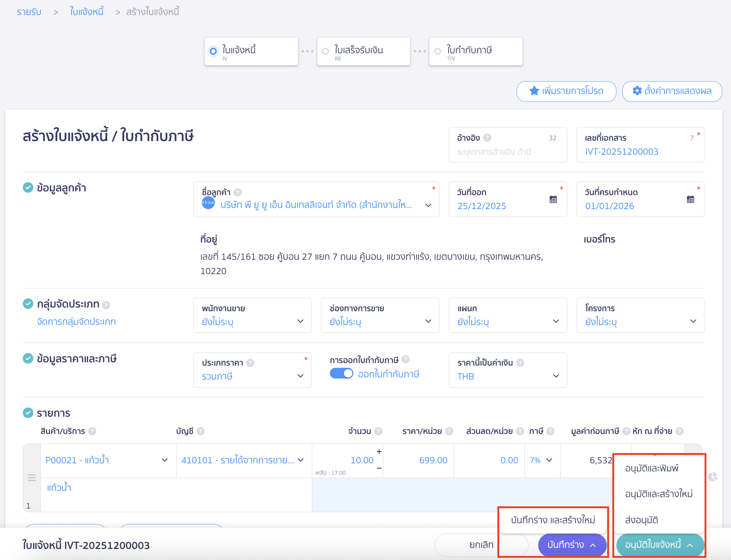The image size is (731, 560).
Task: Open the due date calendar icon
Action: click(690, 200)
